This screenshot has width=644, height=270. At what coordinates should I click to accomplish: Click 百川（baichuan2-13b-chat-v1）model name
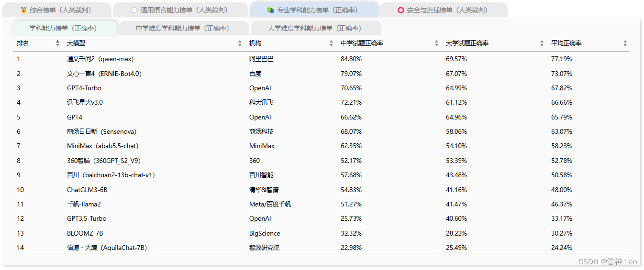[111, 175]
